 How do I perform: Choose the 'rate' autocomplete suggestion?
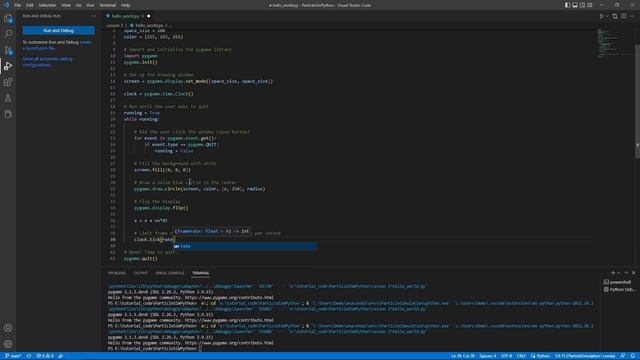point(244,246)
